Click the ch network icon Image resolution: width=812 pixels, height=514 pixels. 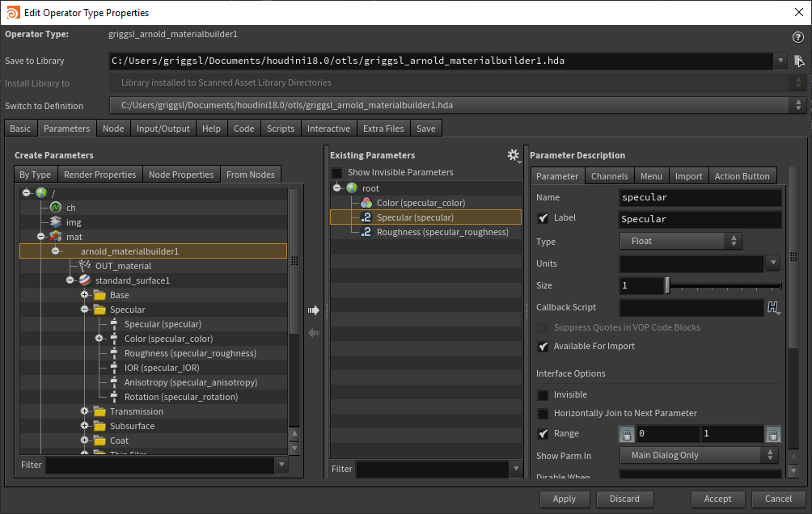coord(56,208)
